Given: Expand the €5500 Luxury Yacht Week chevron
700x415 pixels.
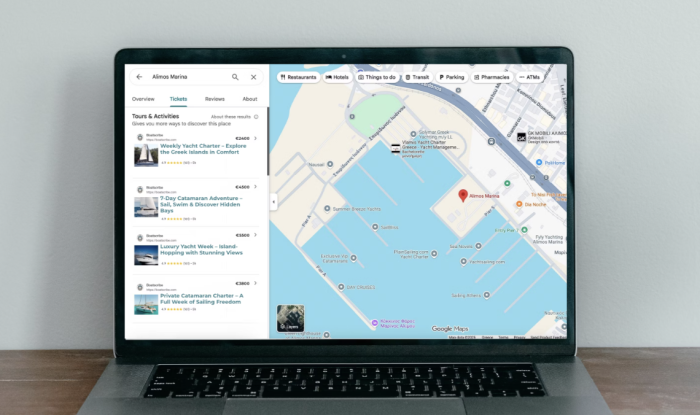Looking at the screenshot, I should point(255,235).
